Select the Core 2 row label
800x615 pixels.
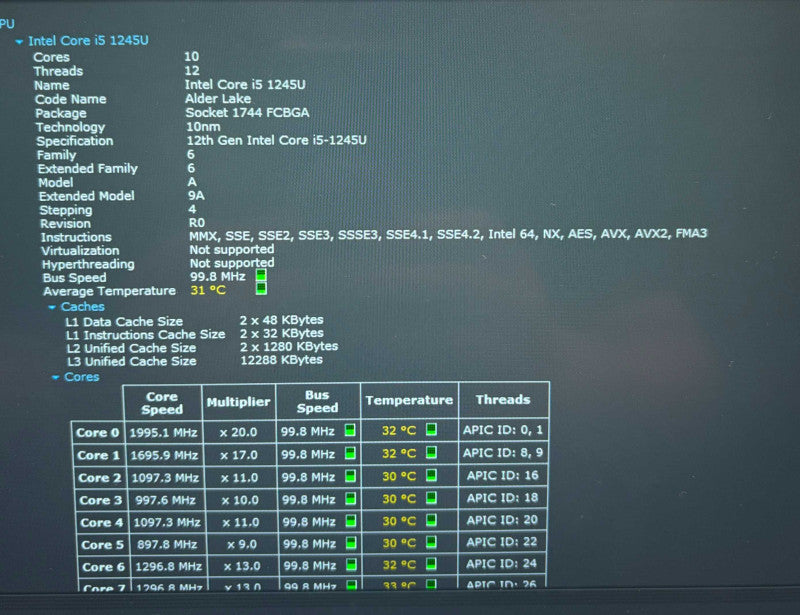click(x=100, y=478)
